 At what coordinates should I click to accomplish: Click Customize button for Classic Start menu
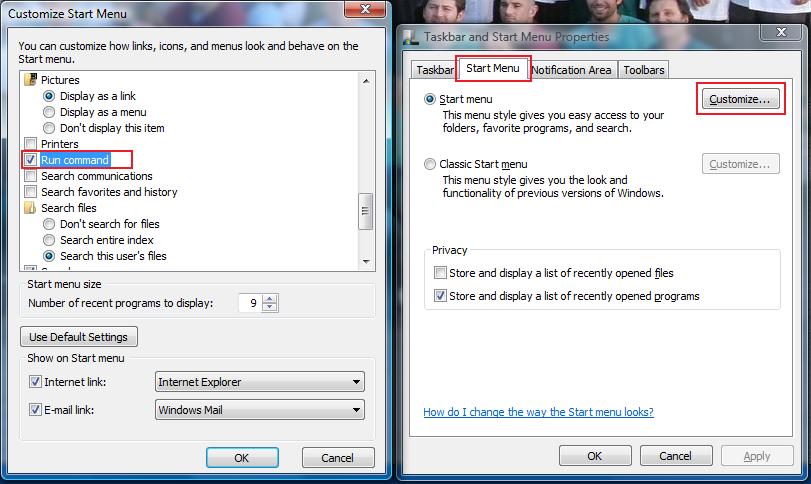coord(741,164)
